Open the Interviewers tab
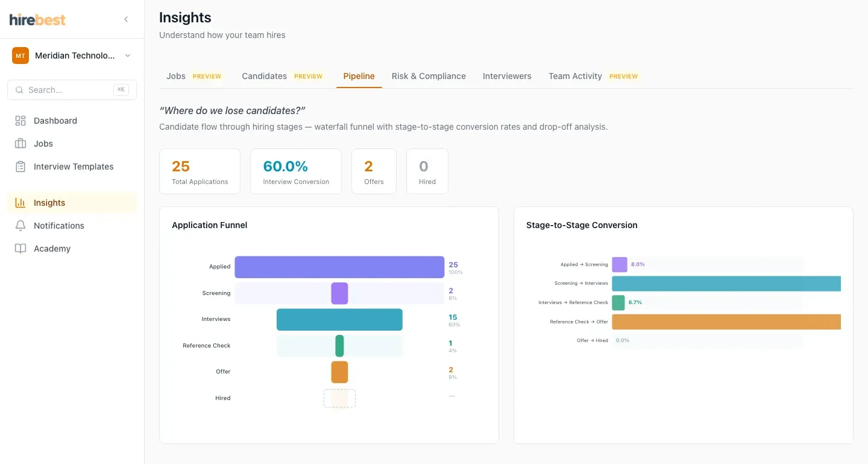The image size is (868, 464). coord(507,76)
